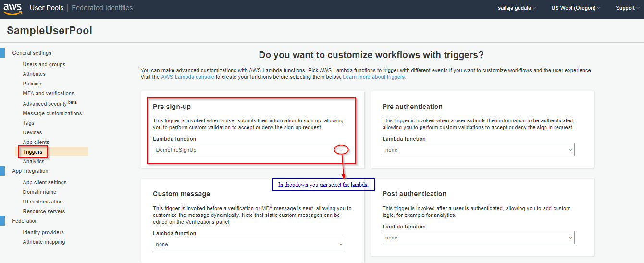Image resolution: width=644 pixels, height=263 pixels.
Task: Click the SampleUserPool title
Action: pyautogui.click(x=50, y=31)
